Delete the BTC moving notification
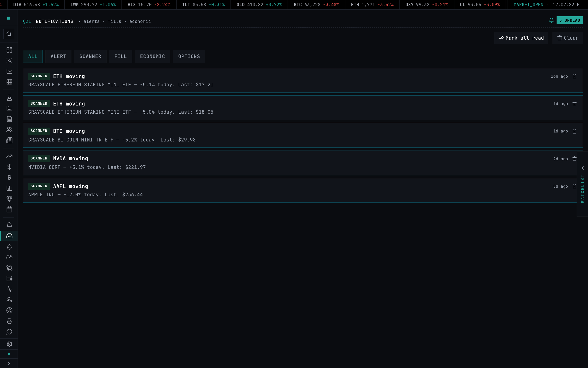This screenshot has width=588, height=368. tap(574, 131)
